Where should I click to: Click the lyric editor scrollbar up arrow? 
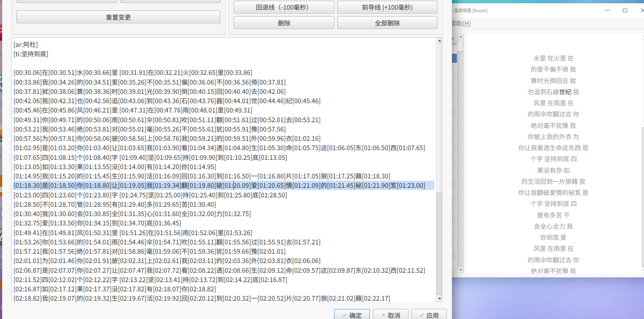439,41
